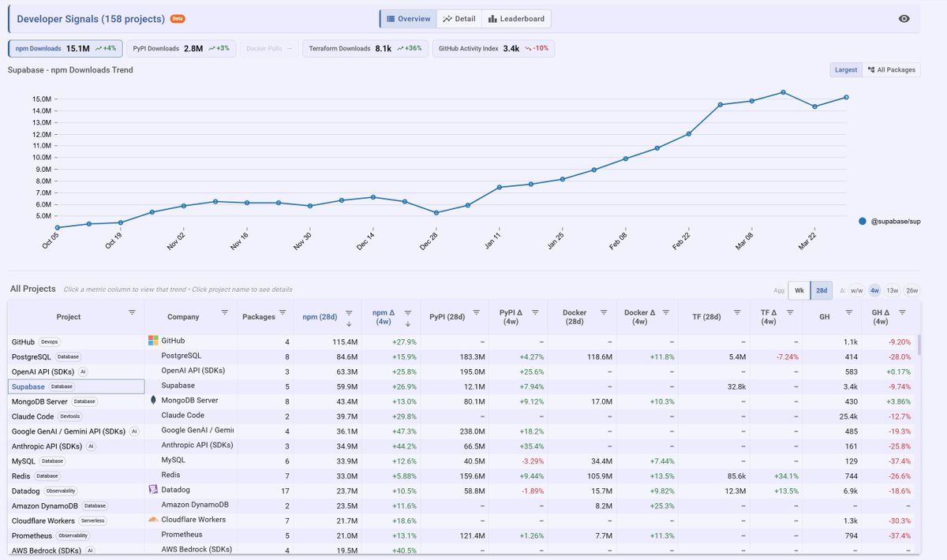Choose the Largest package view
This screenshot has height=560, width=947.
845,69
